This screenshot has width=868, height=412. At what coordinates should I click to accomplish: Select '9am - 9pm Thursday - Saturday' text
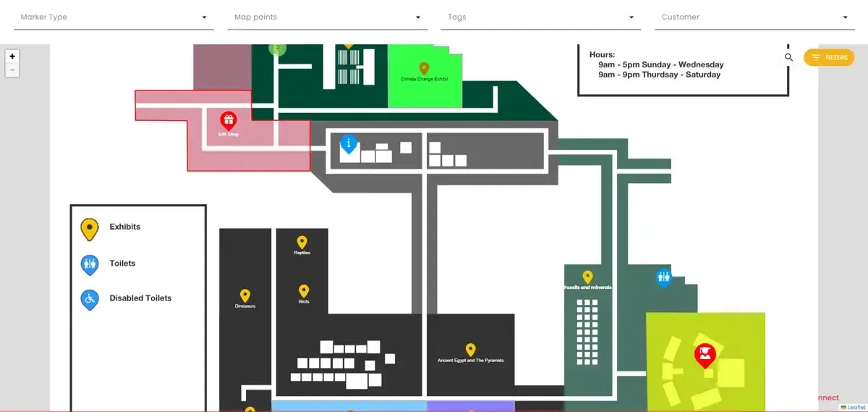[x=660, y=75]
